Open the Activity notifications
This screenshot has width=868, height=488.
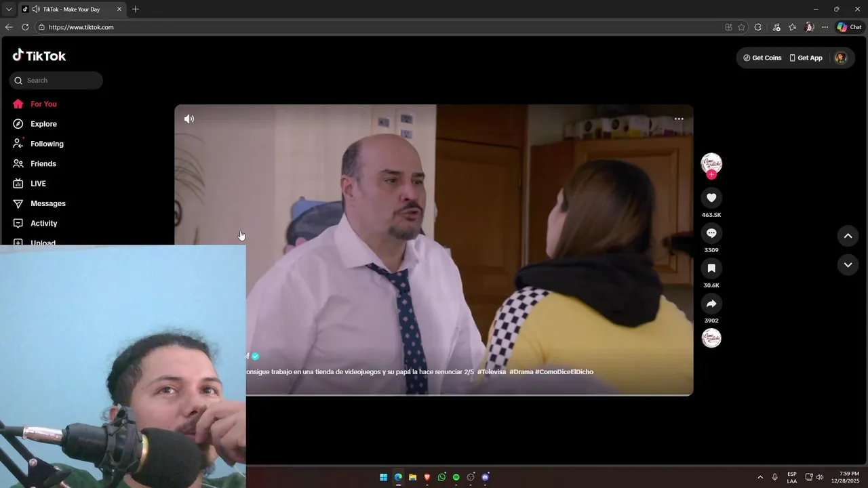[x=43, y=224]
